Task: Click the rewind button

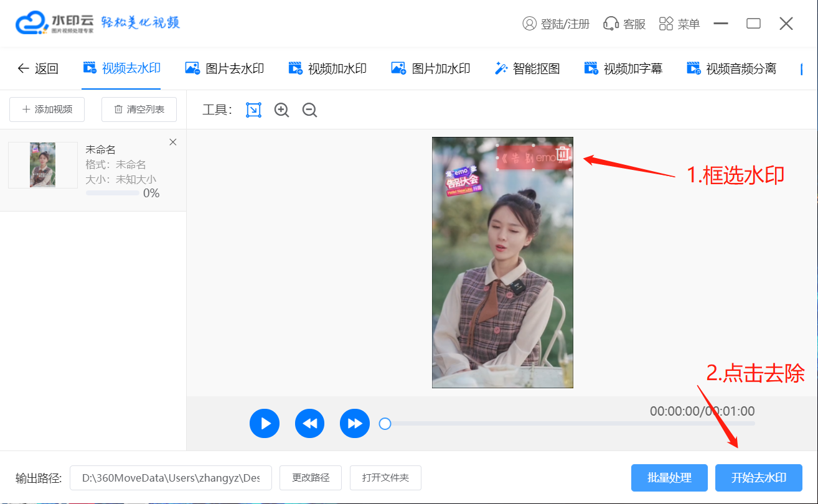Action: point(310,424)
